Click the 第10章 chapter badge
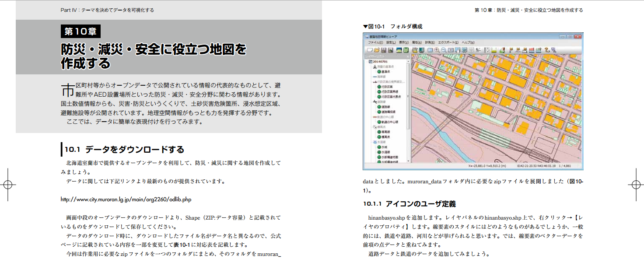The image size is (644, 266). 80,31
